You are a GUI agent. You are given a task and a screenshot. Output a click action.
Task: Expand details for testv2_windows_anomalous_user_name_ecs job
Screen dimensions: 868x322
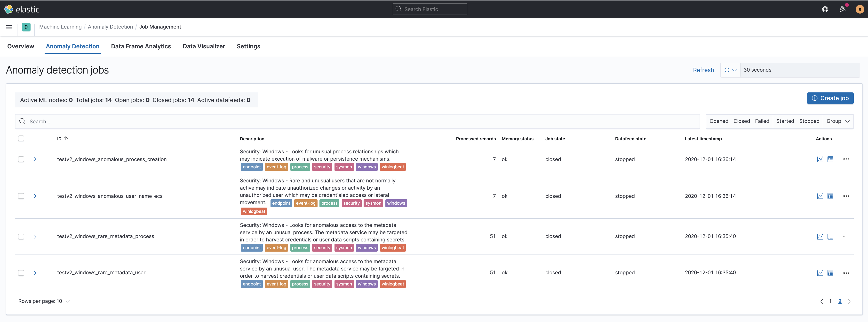point(35,196)
